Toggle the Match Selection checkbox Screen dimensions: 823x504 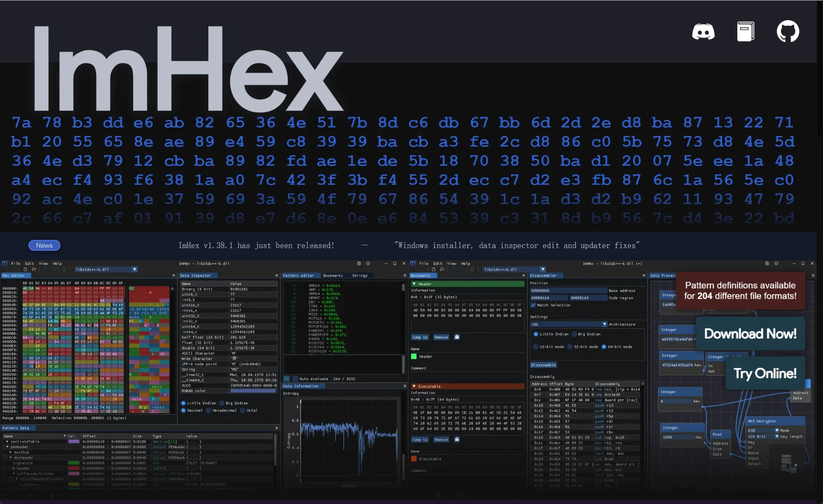tap(533, 305)
